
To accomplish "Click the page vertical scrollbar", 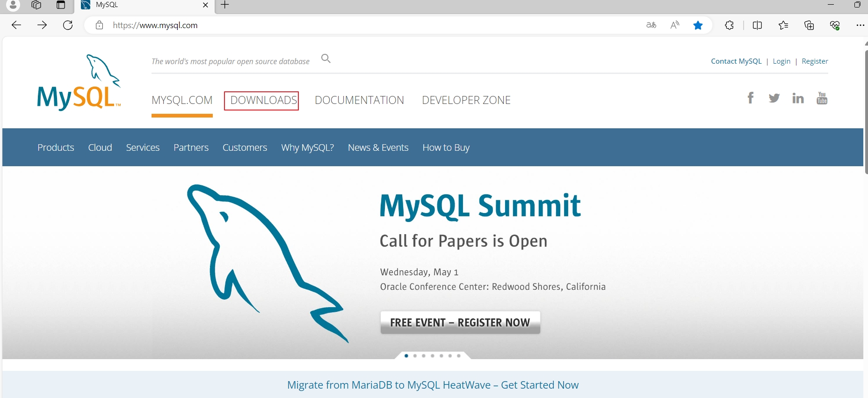I will click(866, 112).
